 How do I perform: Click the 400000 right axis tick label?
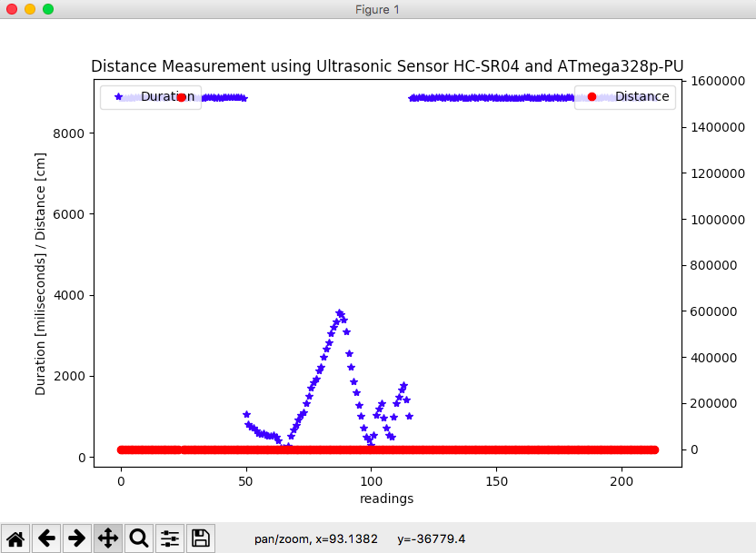[713, 358]
